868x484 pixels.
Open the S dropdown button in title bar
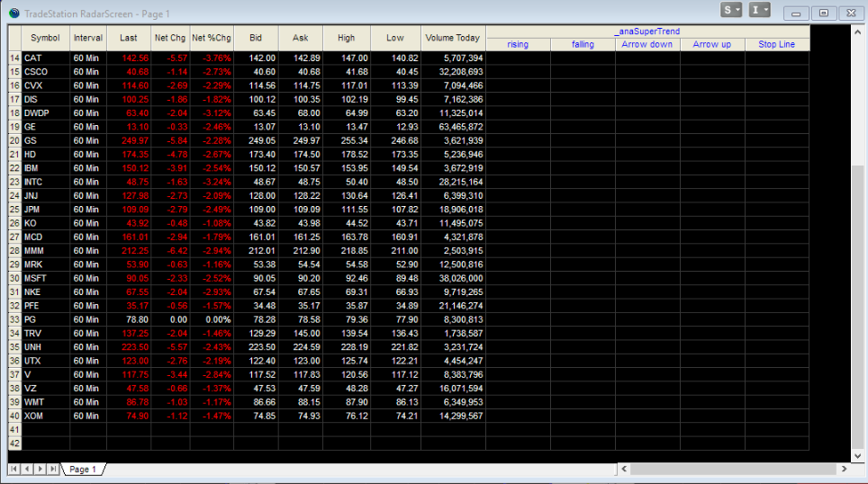tap(731, 10)
